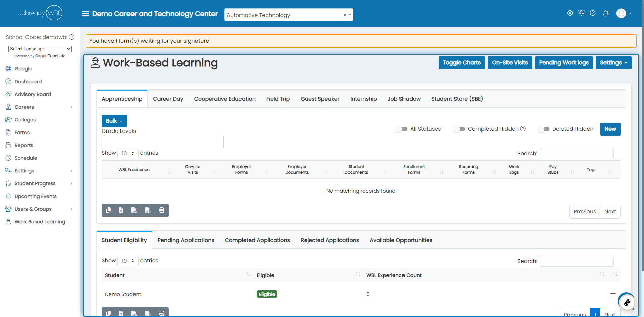Image resolution: width=644 pixels, height=317 pixels.
Task: Switch to the Student Store (SBE) tab
Action: 457,99
